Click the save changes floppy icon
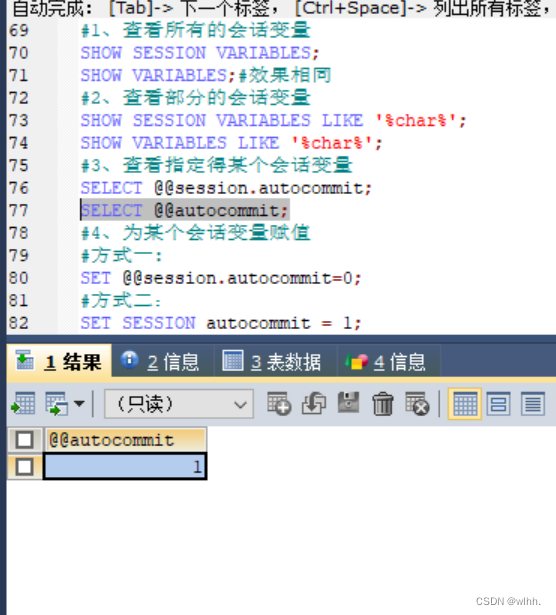This screenshot has height=615, width=556. pos(348,402)
